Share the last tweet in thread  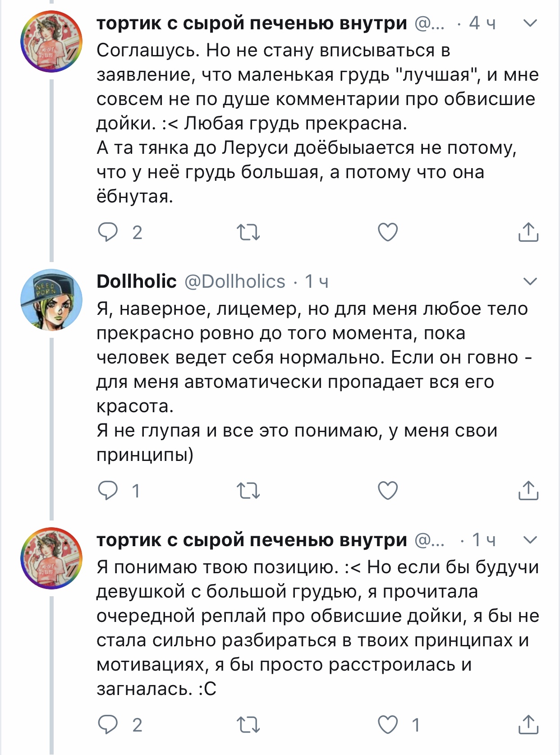pyautogui.click(x=528, y=725)
